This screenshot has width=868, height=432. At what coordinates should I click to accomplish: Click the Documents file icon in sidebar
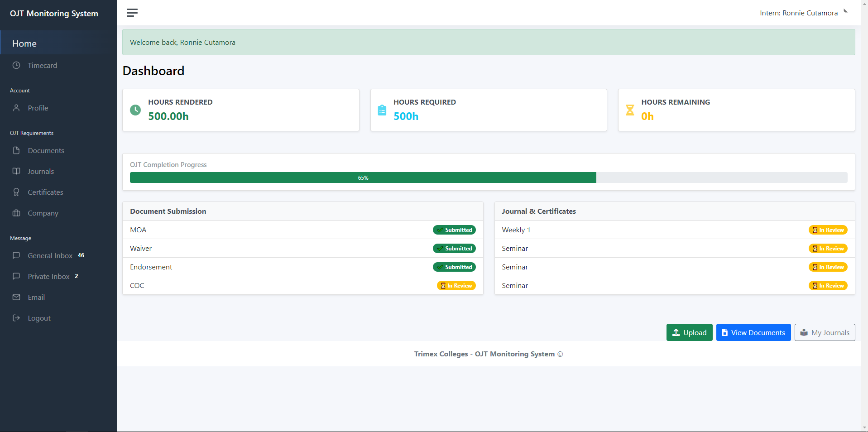16,150
